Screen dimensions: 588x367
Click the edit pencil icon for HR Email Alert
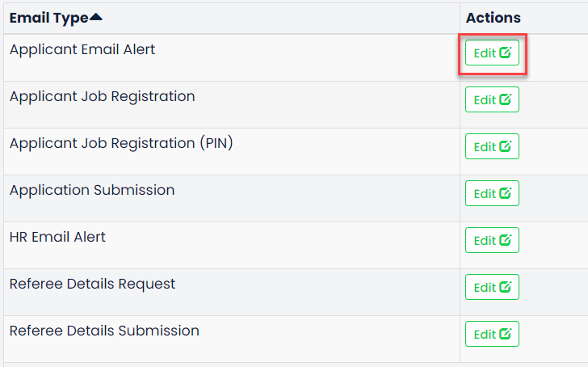tap(505, 240)
